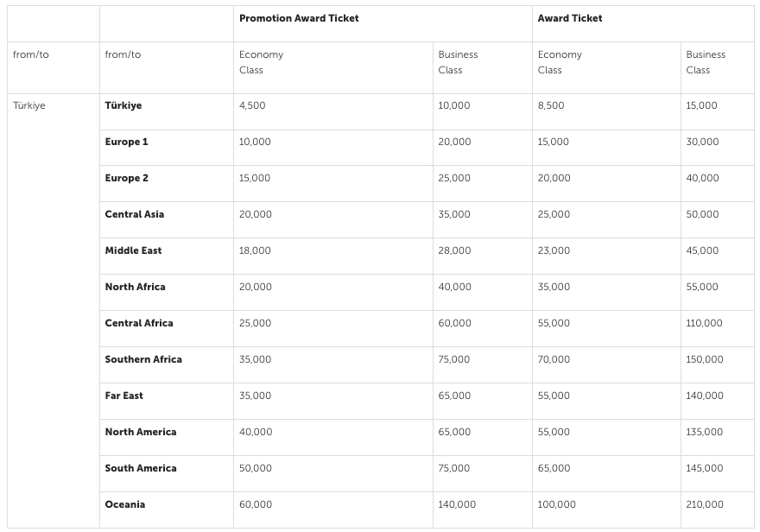
Task: Click the Southern Africa destination label
Action: [x=143, y=359]
